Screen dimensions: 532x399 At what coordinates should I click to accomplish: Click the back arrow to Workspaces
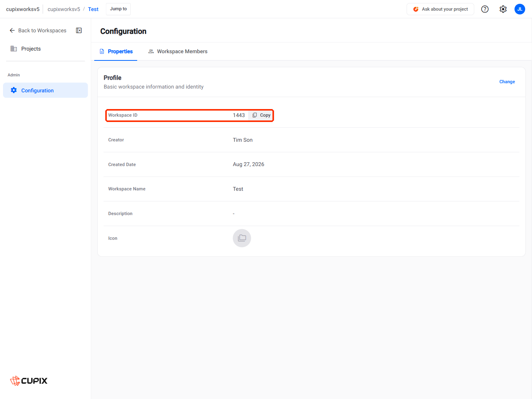point(12,30)
